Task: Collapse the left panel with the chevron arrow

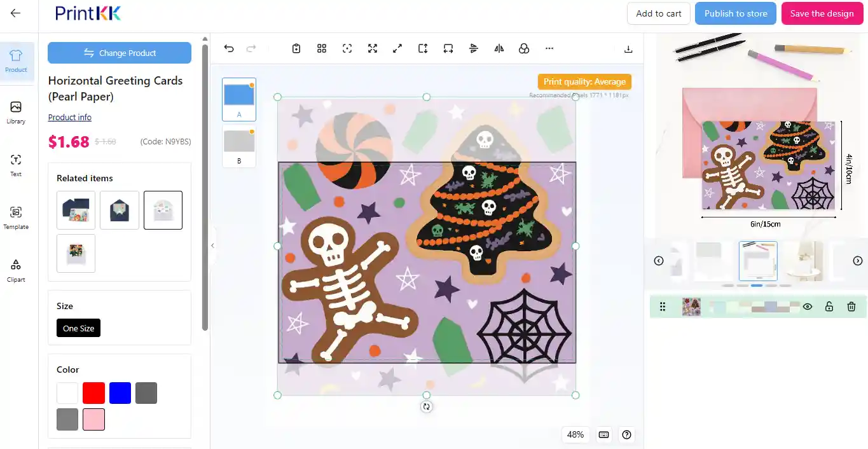Action: coord(212,245)
